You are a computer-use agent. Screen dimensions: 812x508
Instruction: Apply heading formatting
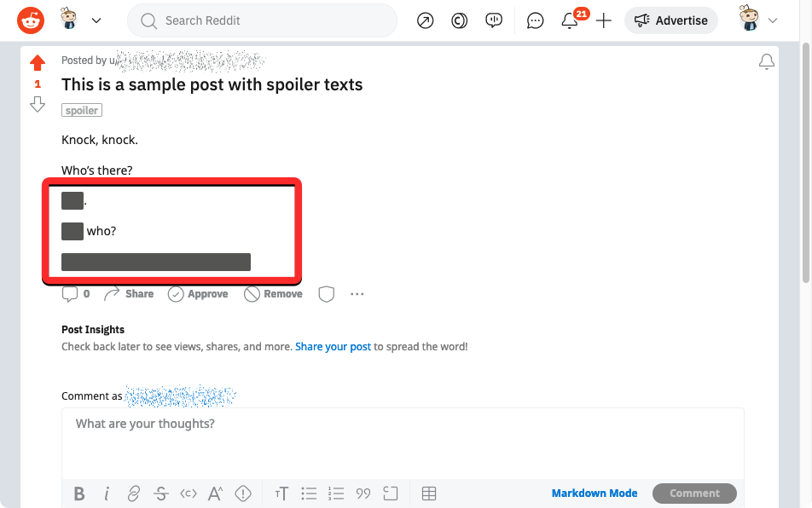tap(281, 494)
